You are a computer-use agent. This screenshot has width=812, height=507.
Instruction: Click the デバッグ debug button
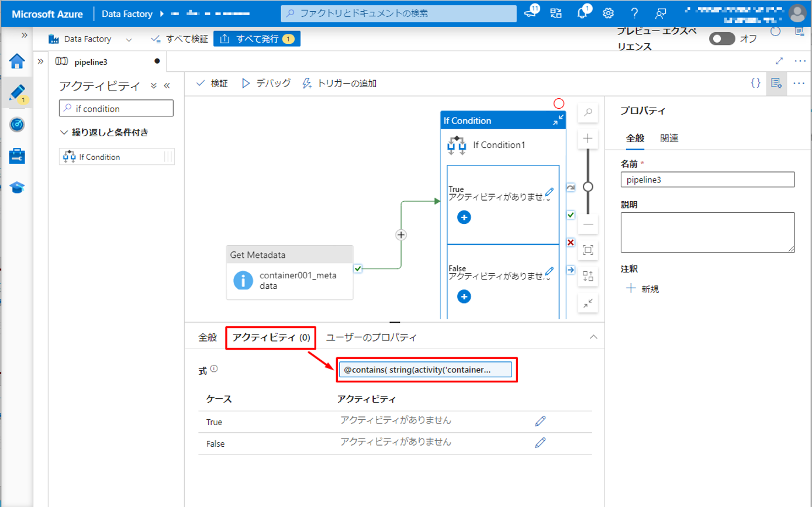[266, 83]
